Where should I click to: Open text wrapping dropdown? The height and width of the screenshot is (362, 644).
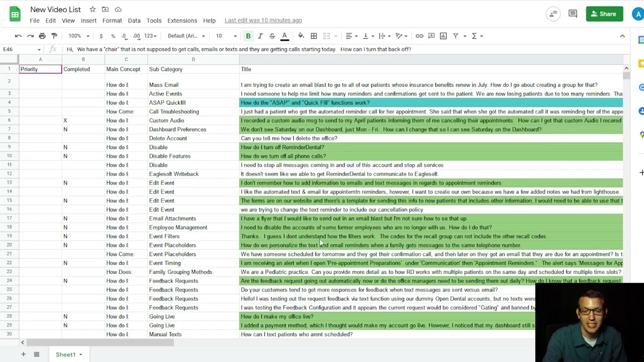pyautogui.click(x=384, y=36)
